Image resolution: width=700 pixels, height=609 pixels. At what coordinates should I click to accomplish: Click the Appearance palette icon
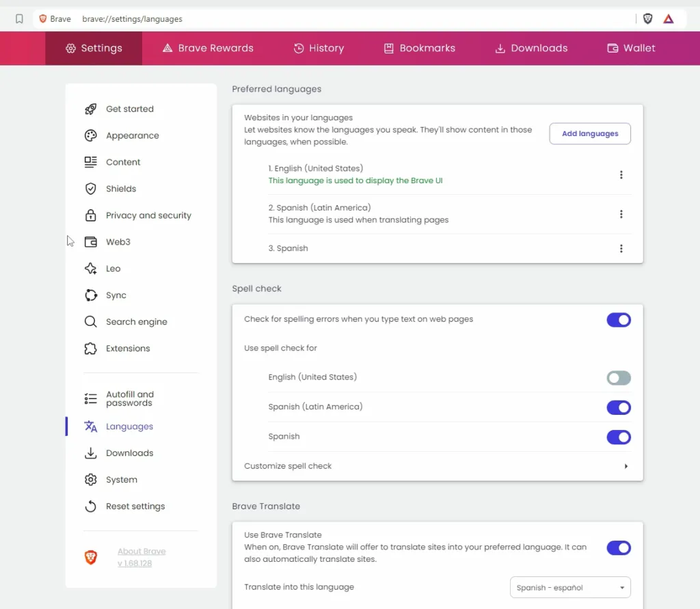(x=91, y=136)
